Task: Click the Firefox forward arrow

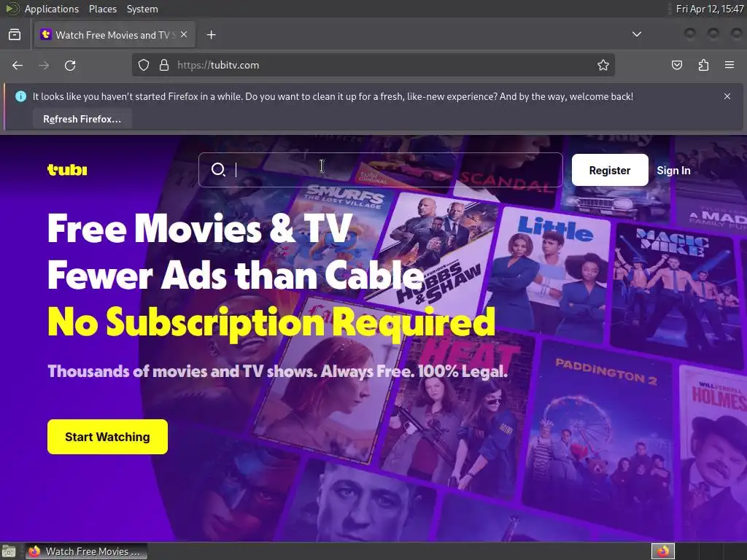Action: (x=44, y=65)
